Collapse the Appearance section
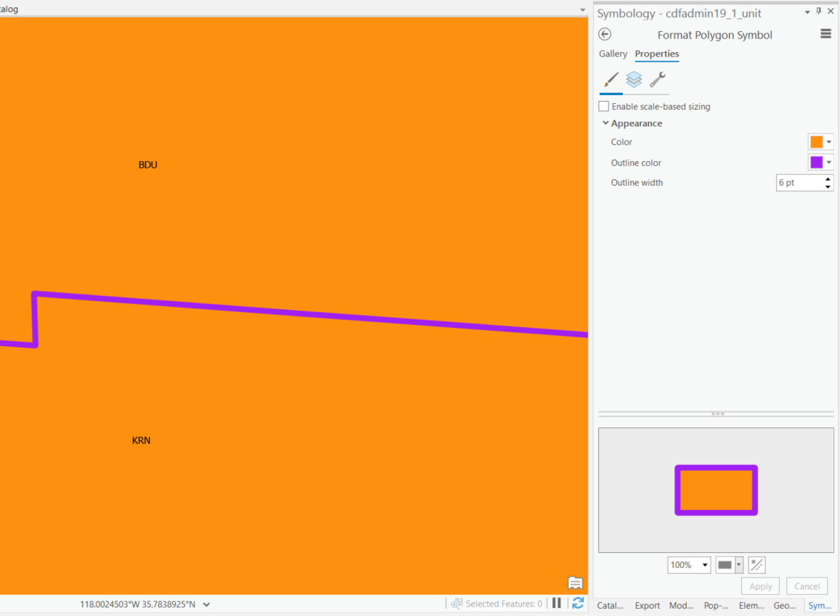Image resolution: width=840 pixels, height=616 pixels. click(605, 123)
